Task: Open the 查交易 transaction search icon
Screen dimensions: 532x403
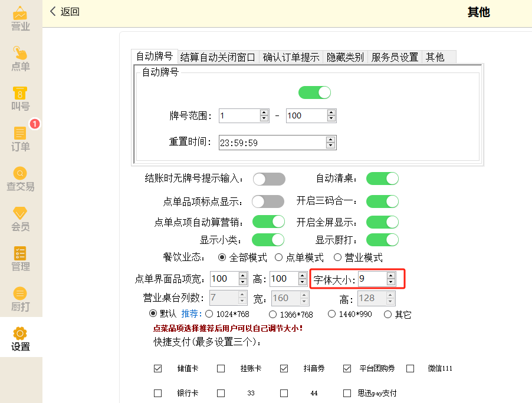Action: [x=21, y=179]
